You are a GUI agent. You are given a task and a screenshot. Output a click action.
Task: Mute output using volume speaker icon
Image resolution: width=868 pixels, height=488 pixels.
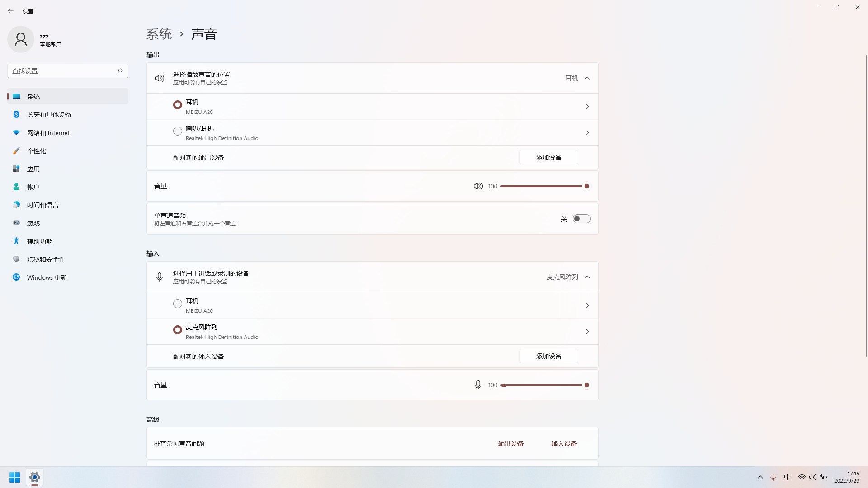pos(478,186)
